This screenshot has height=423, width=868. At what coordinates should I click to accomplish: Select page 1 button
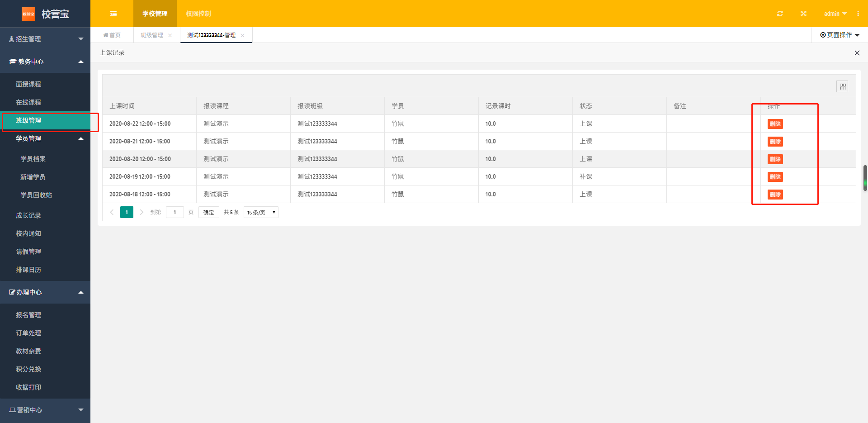[x=127, y=212]
